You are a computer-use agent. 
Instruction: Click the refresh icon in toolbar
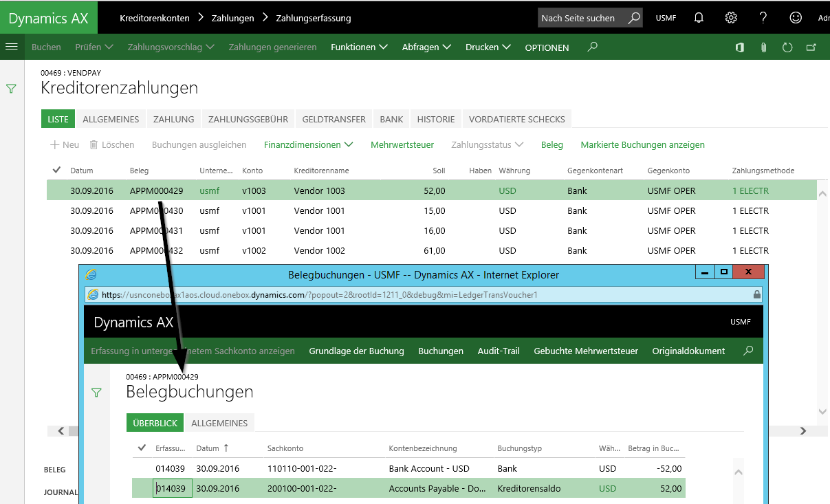point(787,47)
